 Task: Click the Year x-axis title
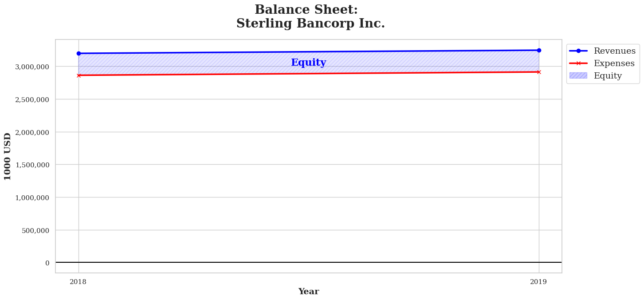pyautogui.click(x=308, y=292)
